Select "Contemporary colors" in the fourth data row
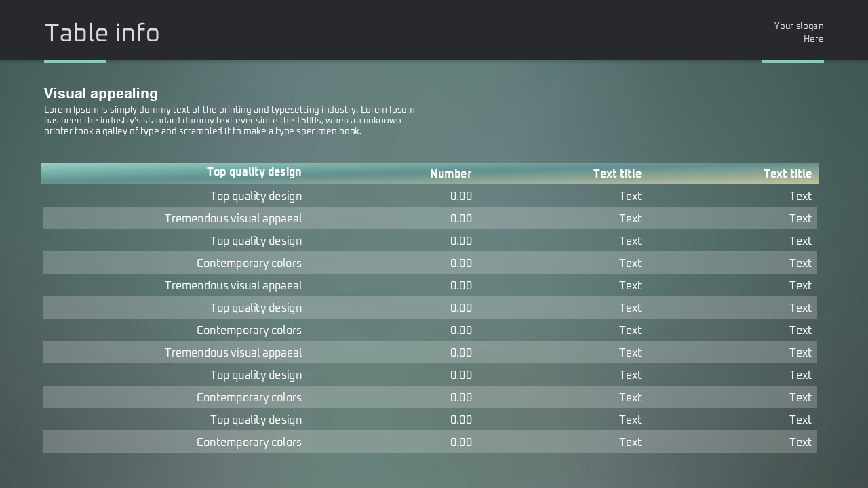868x488 pixels. coord(249,263)
